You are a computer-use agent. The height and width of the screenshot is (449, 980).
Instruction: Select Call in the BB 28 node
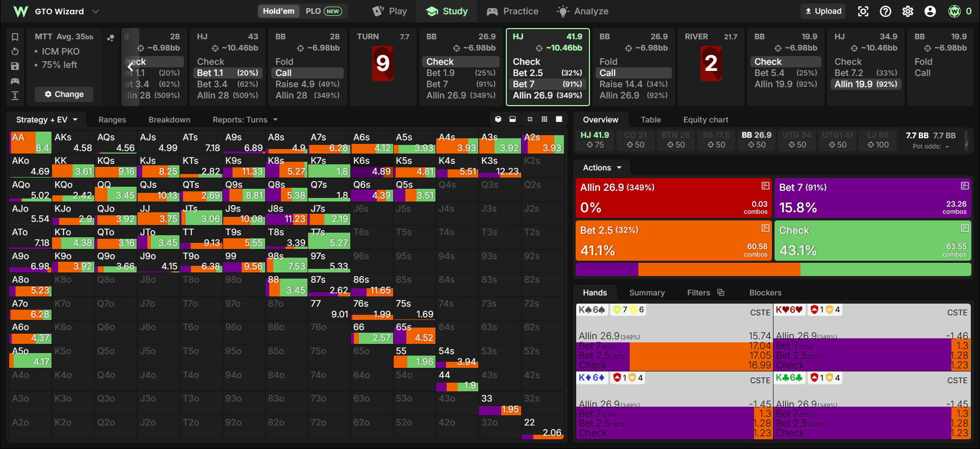[308, 73]
